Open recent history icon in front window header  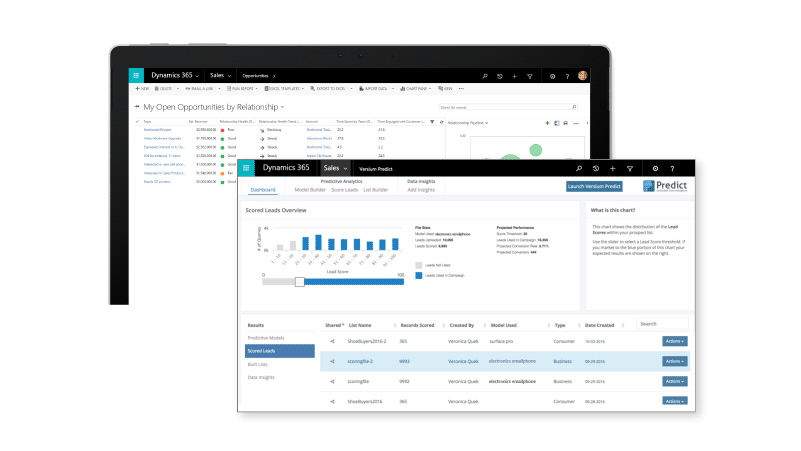[596, 169]
